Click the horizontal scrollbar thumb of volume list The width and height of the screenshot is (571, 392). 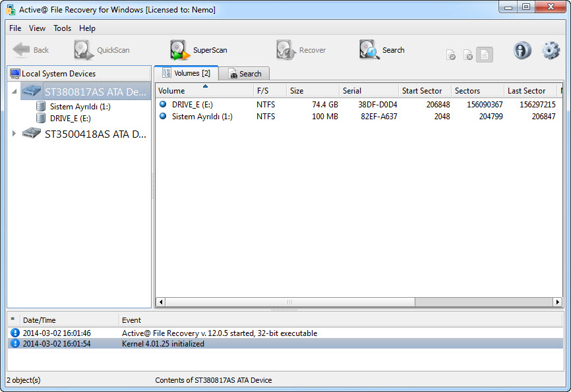pyautogui.click(x=290, y=302)
